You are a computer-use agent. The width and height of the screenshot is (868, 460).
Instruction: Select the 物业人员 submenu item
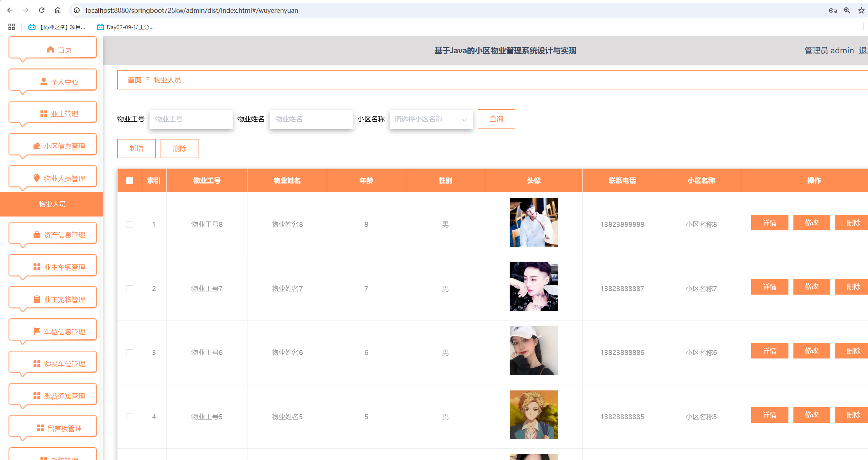pyautogui.click(x=52, y=204)
